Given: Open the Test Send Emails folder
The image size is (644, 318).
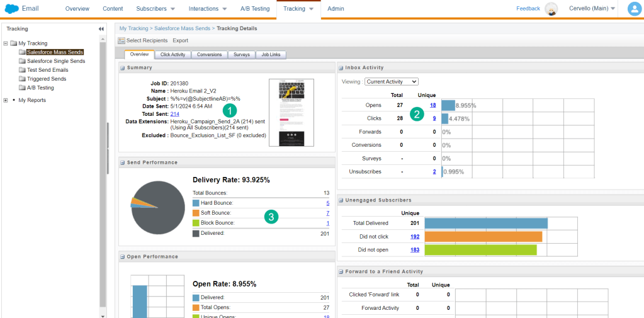Looking at the screenshot, I should [x=47, y=70].
